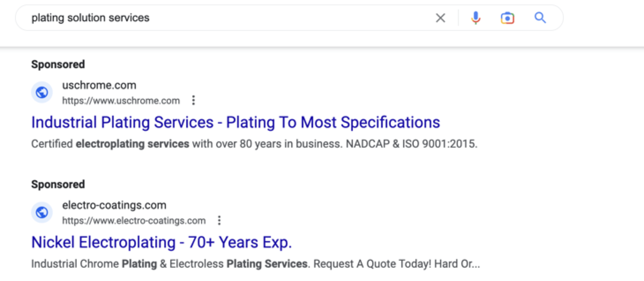Open the three-dot menu beside the uschrome URL
The image size is (644, 281).
click(193, 101)
